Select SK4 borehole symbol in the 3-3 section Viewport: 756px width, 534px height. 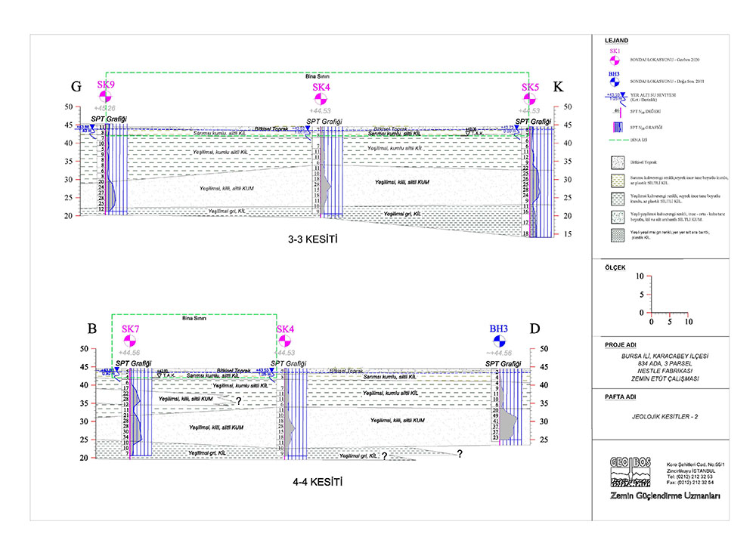point(321,100)
